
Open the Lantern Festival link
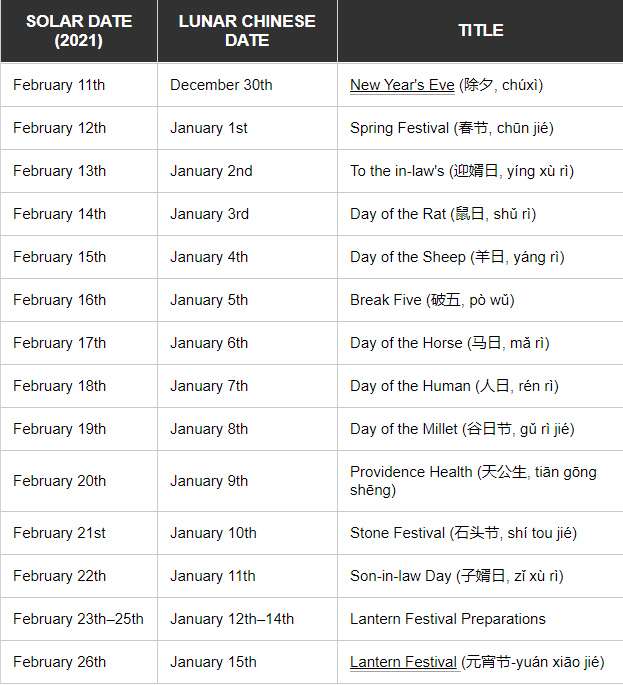403,662
